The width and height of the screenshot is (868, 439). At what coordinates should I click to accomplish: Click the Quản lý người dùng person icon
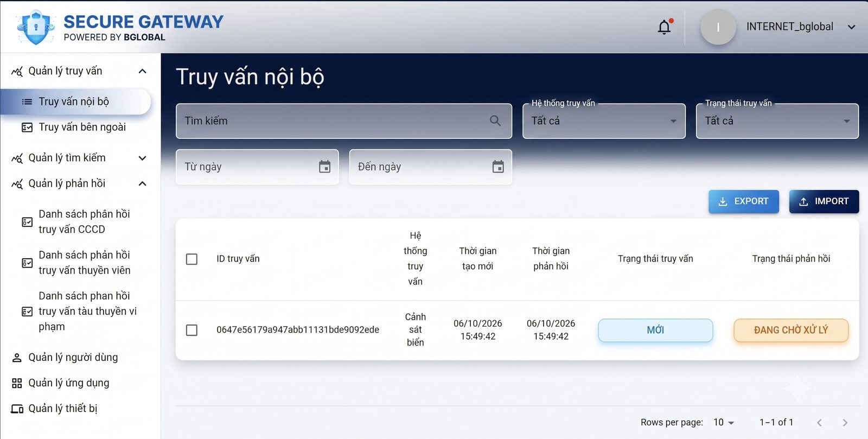pyautogui.click(x=17, y=358)
